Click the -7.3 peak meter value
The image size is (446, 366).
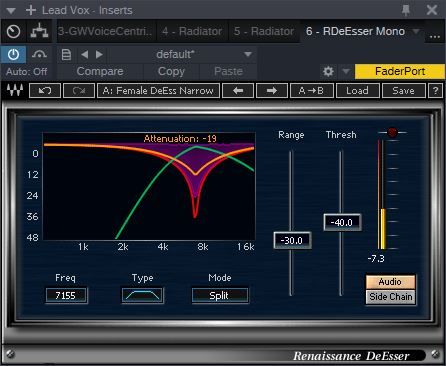pyautogui.click(x=376, y=258)
